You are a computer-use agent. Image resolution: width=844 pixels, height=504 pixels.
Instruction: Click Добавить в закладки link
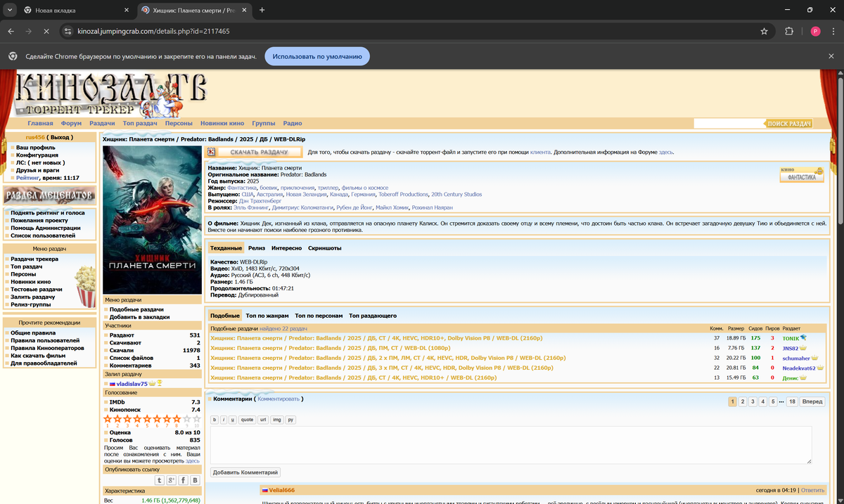coord(139,317)
